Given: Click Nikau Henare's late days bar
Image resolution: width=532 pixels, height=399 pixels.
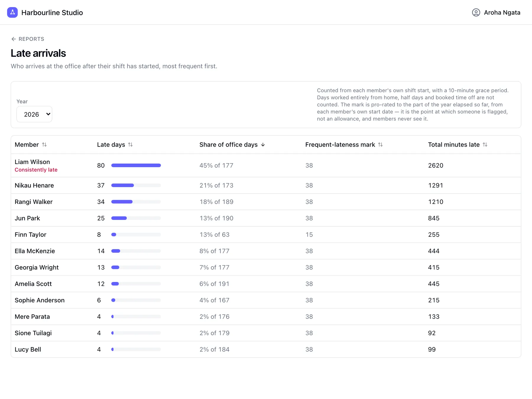Looking at the screenshot, I should click(136, 185).
